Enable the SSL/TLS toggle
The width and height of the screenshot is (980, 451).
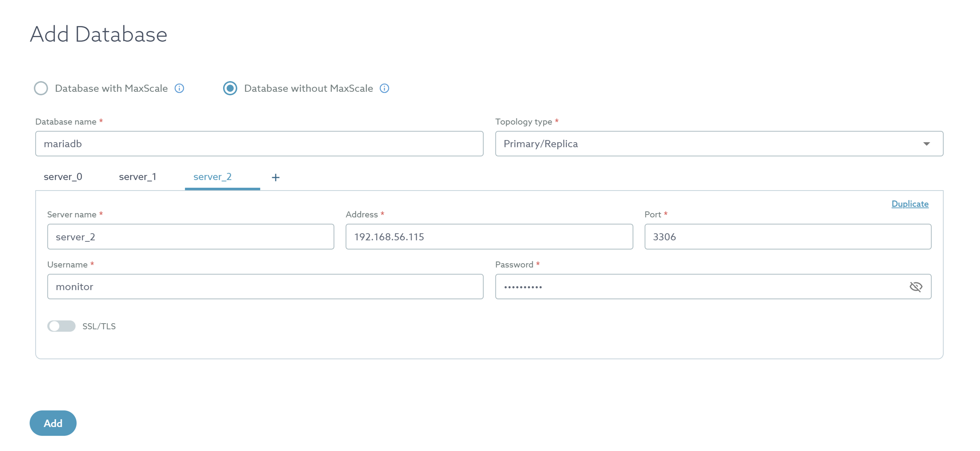click(x=61, y=326)
